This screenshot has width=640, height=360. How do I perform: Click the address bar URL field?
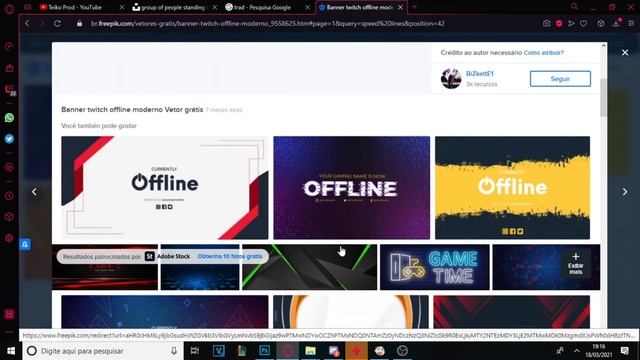pyautogui.click(x=267, y=24)
